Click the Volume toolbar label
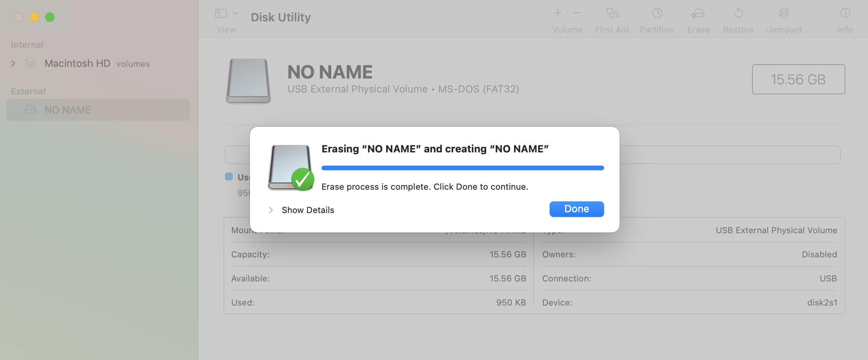 [568, 30]
